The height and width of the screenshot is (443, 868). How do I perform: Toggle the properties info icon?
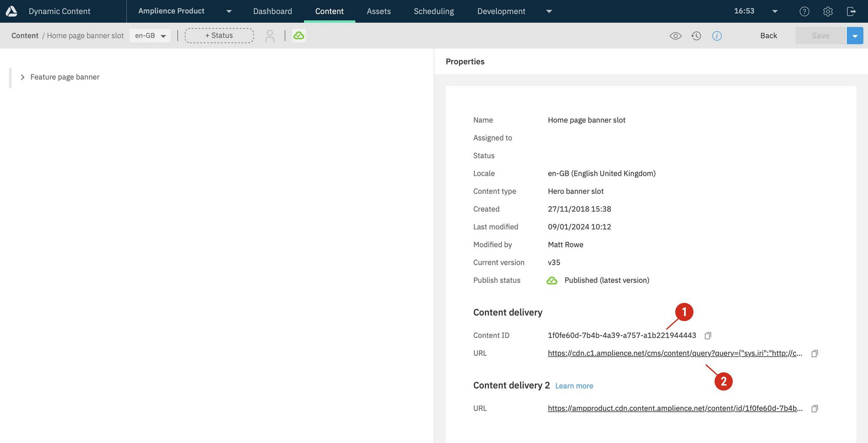pyautogui.click(x=717, y=36)
